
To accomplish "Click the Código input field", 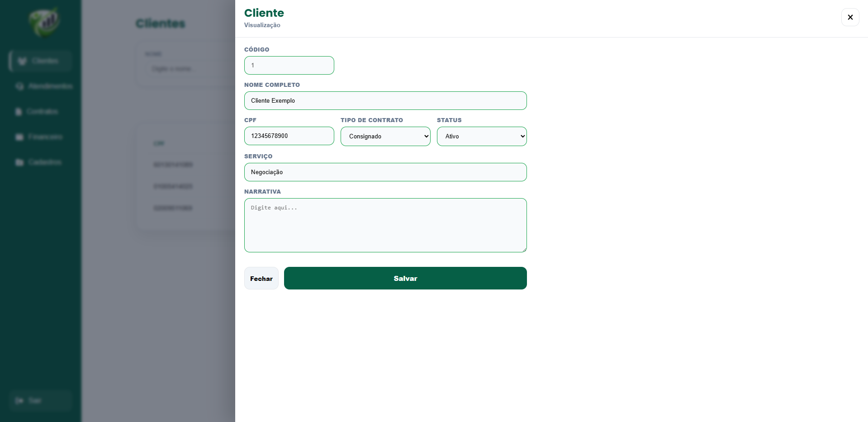I will point(289,65).
